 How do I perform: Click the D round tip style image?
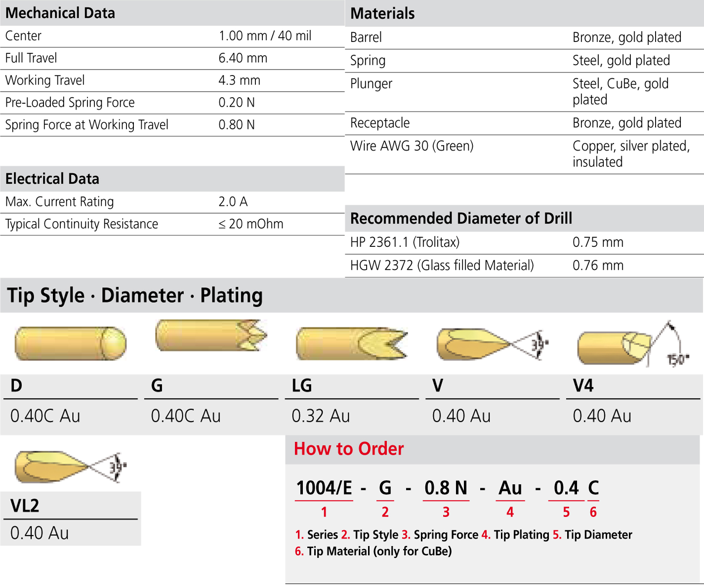(x=70, y=343)
